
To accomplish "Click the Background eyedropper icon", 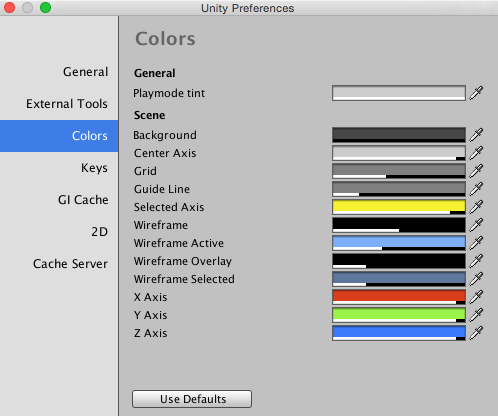I will pyautogui.click(x=476, y=135).
